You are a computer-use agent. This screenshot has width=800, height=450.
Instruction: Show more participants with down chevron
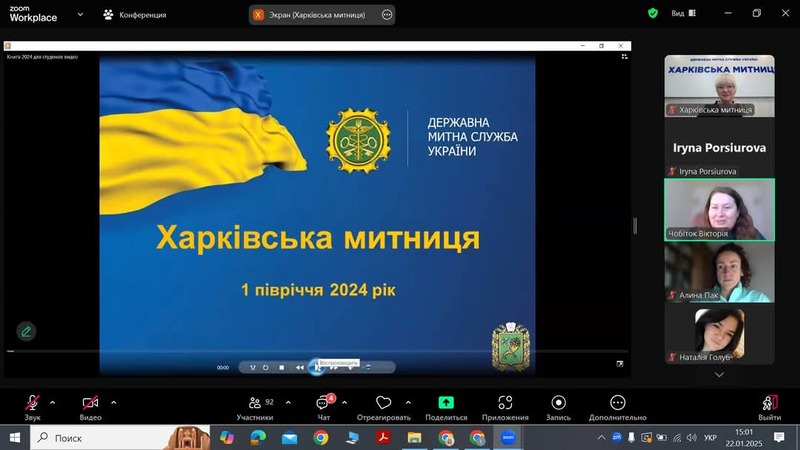[x=719, y=374]
